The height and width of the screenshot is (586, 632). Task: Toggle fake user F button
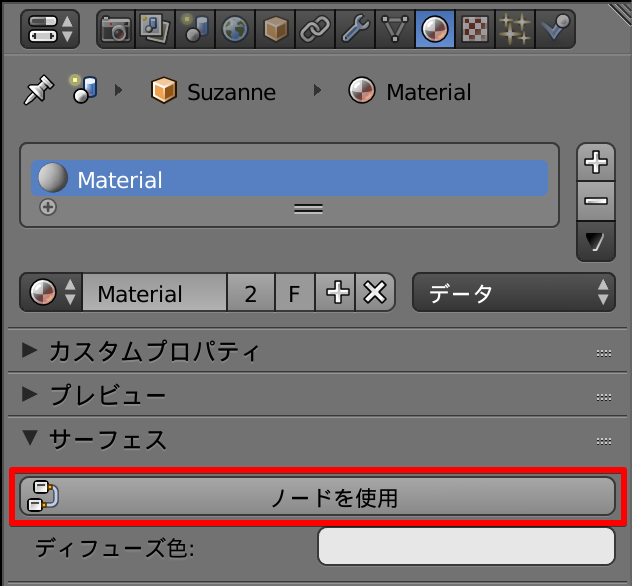[295, 292]
